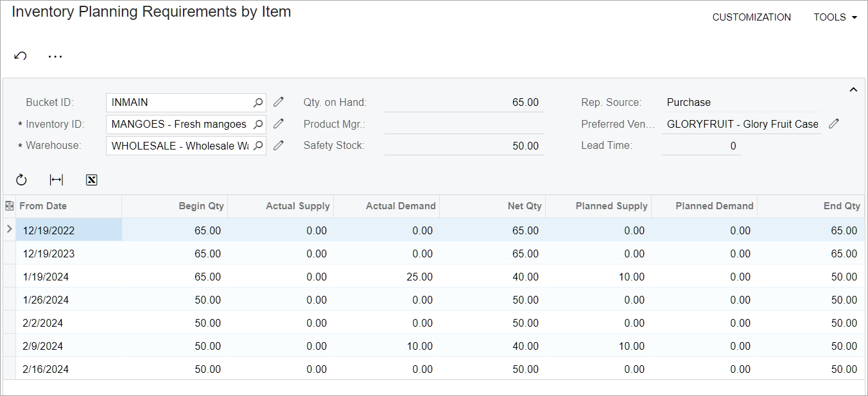Open the TOOLS dropdown menu
868x396 pixels.
835,17
